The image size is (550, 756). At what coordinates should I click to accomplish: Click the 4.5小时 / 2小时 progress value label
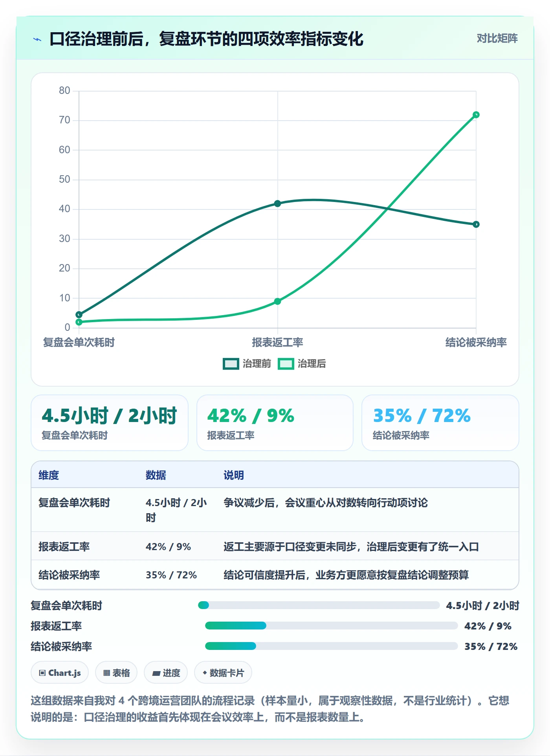pos(482,606)
